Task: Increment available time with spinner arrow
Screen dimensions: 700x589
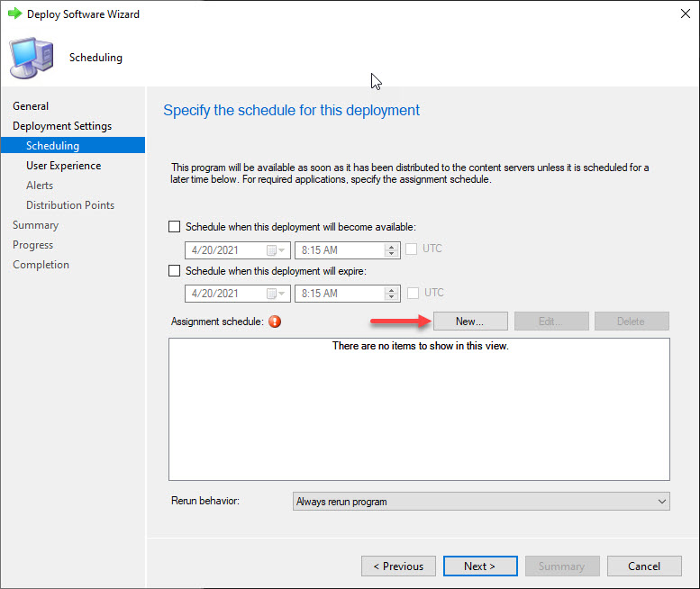Action: pyautogui.click(x=392, y=247)
